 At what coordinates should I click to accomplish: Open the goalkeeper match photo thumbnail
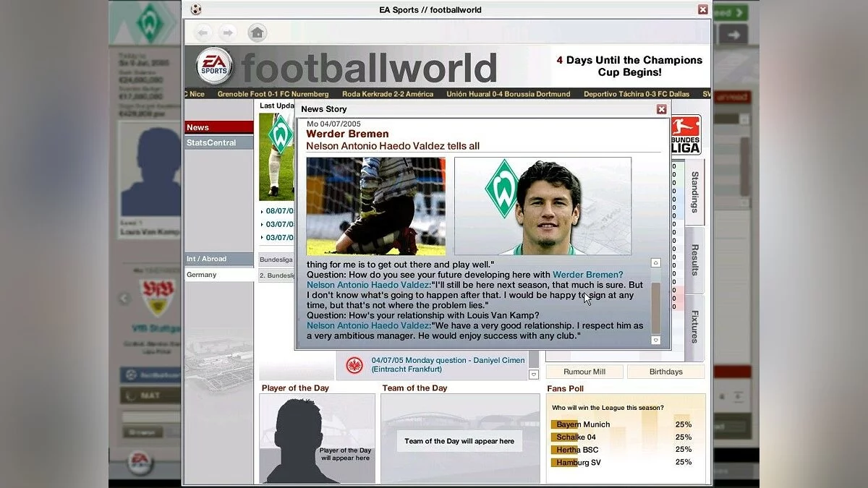click(x=376, y=206)
